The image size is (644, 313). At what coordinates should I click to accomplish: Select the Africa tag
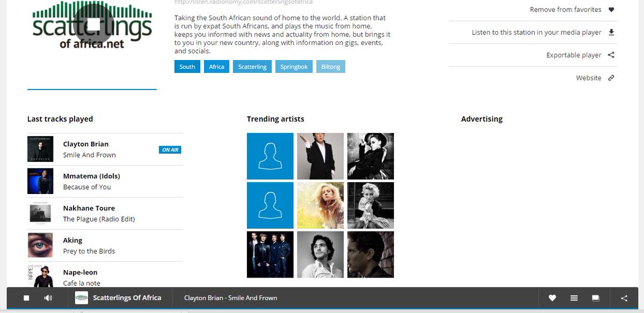click(x=217, y=66)
